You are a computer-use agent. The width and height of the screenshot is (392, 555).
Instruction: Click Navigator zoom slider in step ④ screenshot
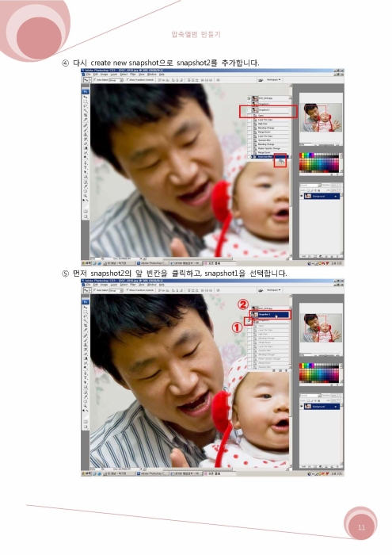point(325,145)
